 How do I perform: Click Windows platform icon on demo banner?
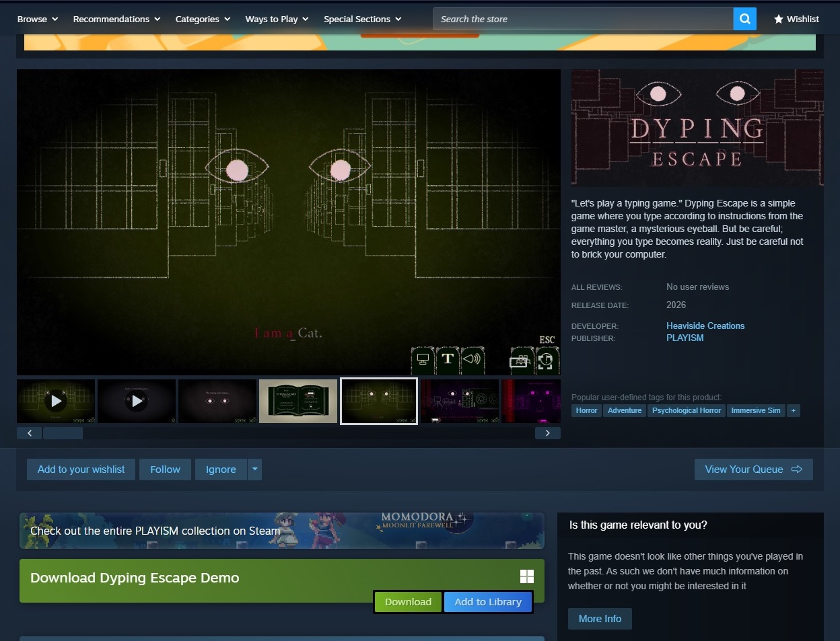527,576
